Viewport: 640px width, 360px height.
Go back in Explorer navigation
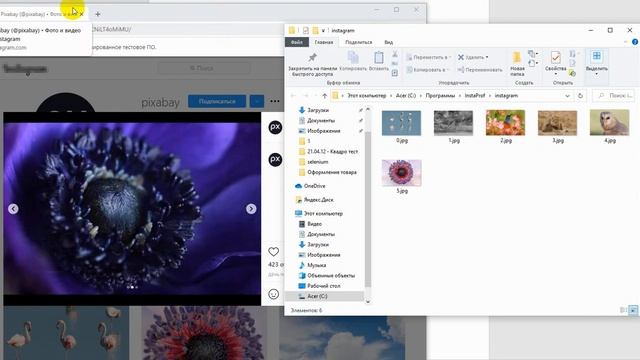293,96
